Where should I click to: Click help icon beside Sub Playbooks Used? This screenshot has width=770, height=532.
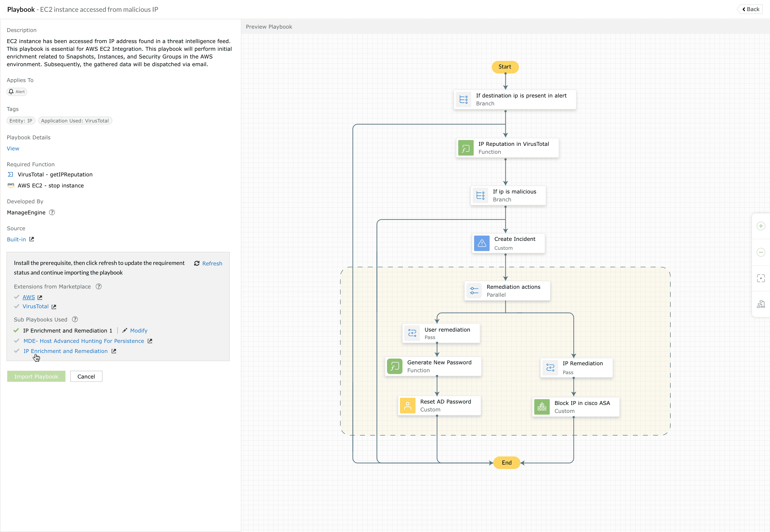click(x=75, y=319)
